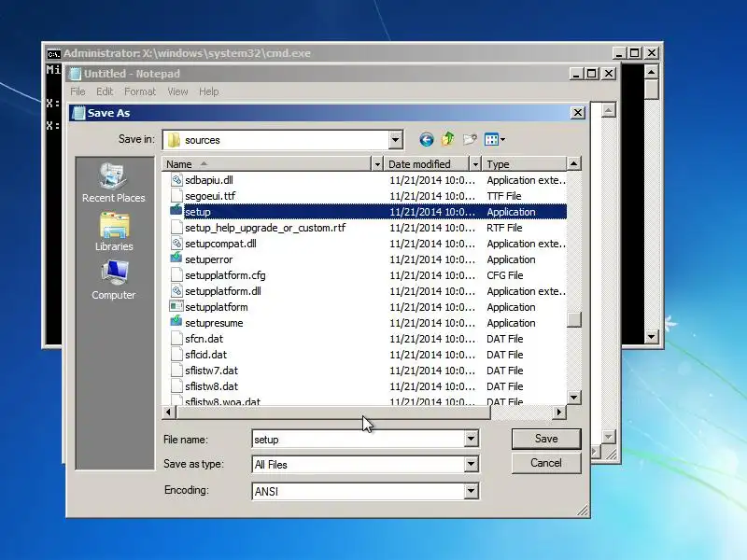
Task: Open the View Menu icon
Action: coord(495,139)
